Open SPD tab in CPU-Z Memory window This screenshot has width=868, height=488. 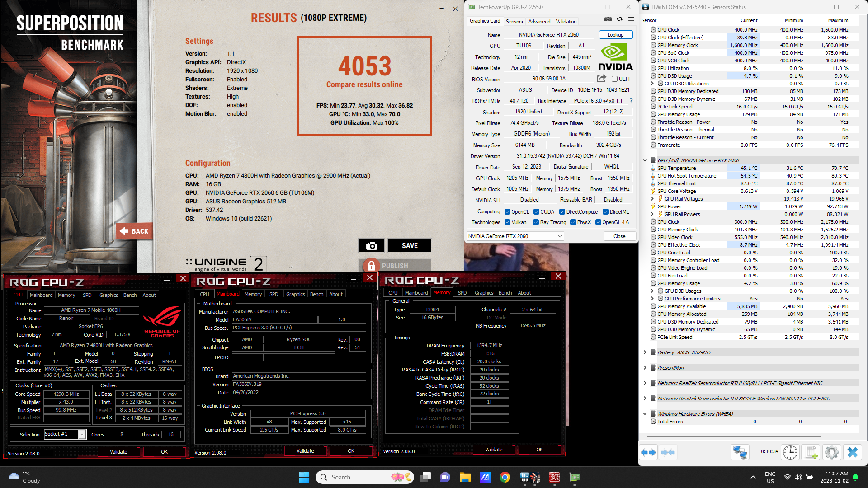click(x=462, y=293)
